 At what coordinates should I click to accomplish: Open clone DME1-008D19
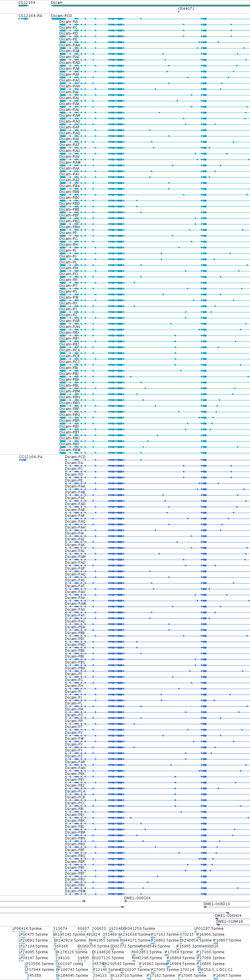coord(217,904)
